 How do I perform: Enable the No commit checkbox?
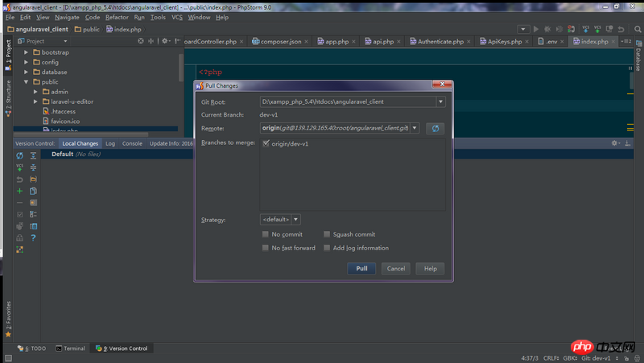point(266,234)
